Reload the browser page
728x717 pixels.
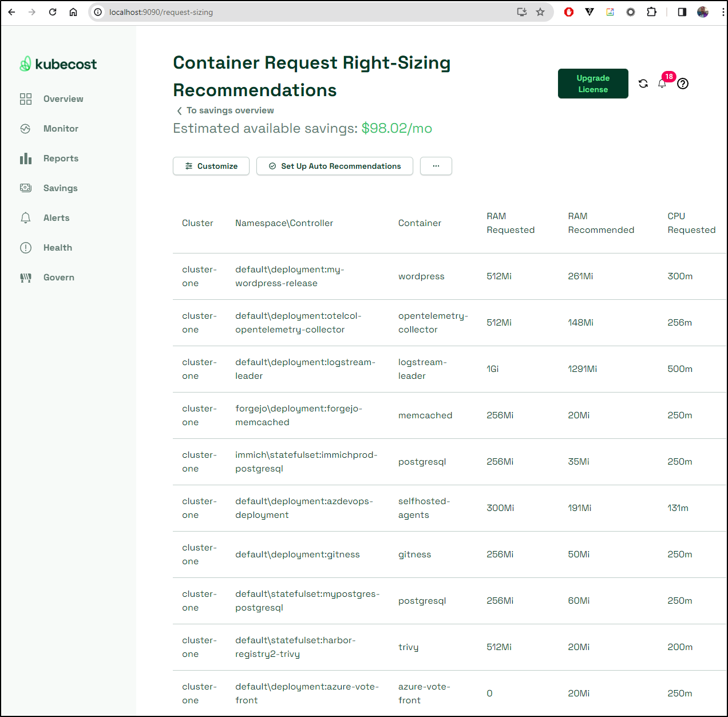point(53,12)
